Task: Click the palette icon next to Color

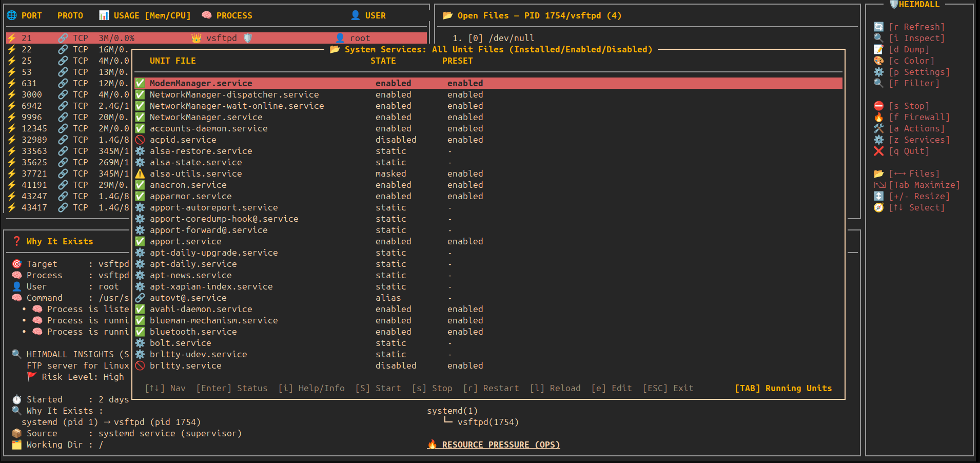Action: point(878,61)
